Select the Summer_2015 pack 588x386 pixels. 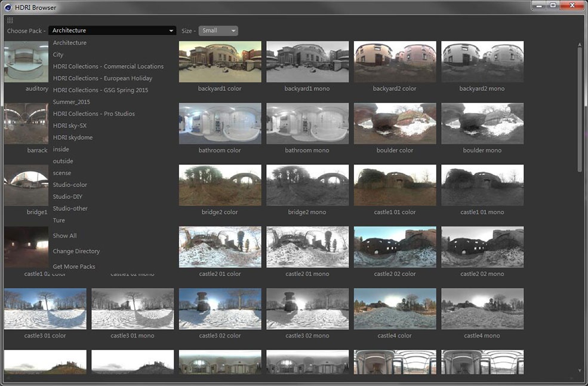(71, 102)
